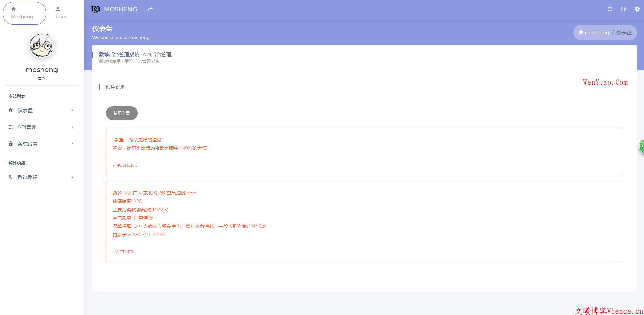Screen dimensions: 644x315
Task: Click the 使用说明 section heading
Action: coord(116,87)
